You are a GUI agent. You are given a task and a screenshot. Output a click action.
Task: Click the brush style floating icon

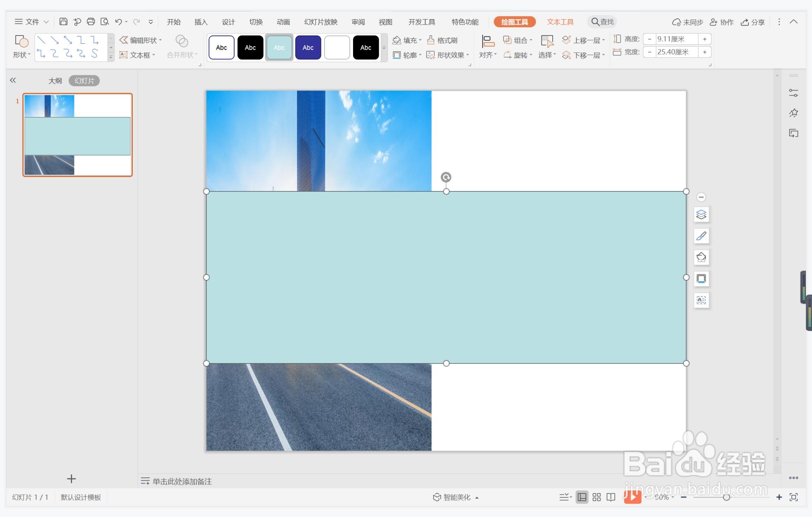point(701,236)
